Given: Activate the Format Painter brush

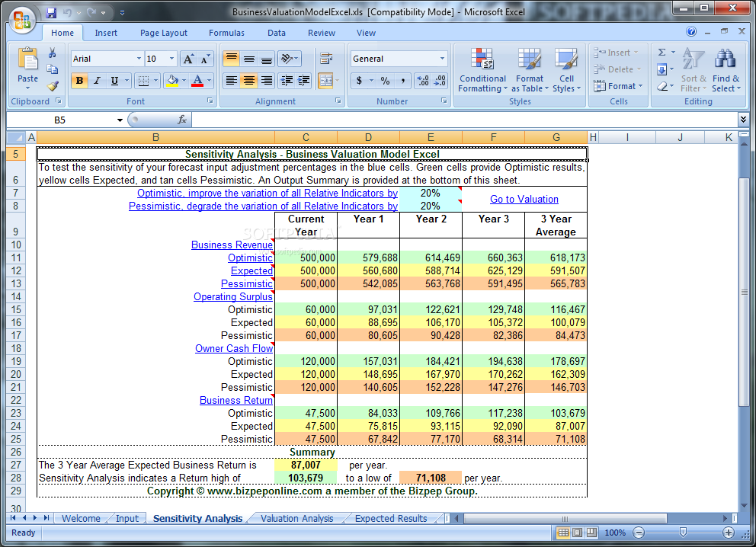Looking at the screenshot, I should 52,86.
